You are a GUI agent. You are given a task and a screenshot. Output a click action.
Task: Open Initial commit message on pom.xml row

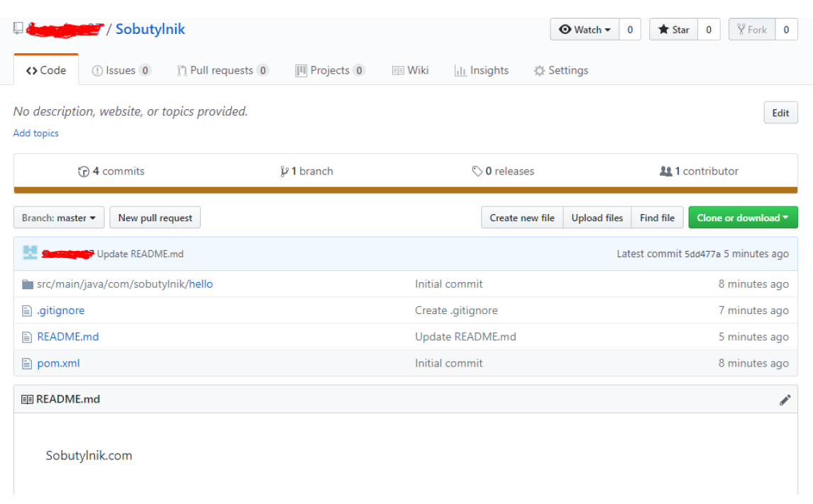point(448,363)
